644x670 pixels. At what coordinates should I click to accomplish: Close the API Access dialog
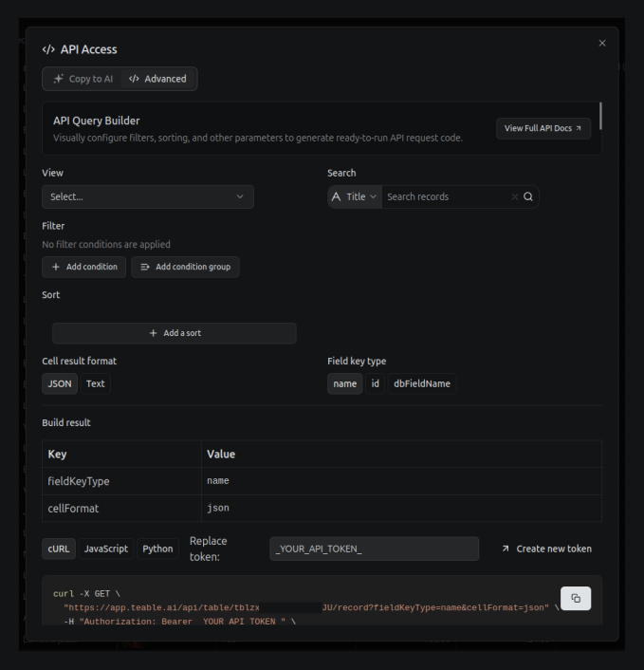point(602,43)
